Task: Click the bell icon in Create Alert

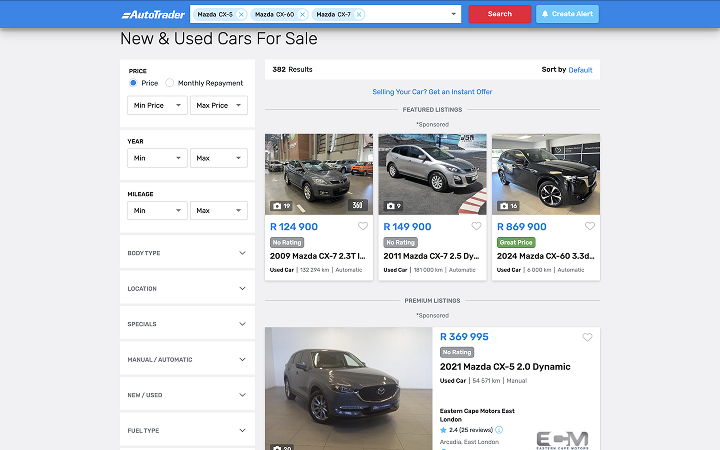Action: tap(545, 14)
